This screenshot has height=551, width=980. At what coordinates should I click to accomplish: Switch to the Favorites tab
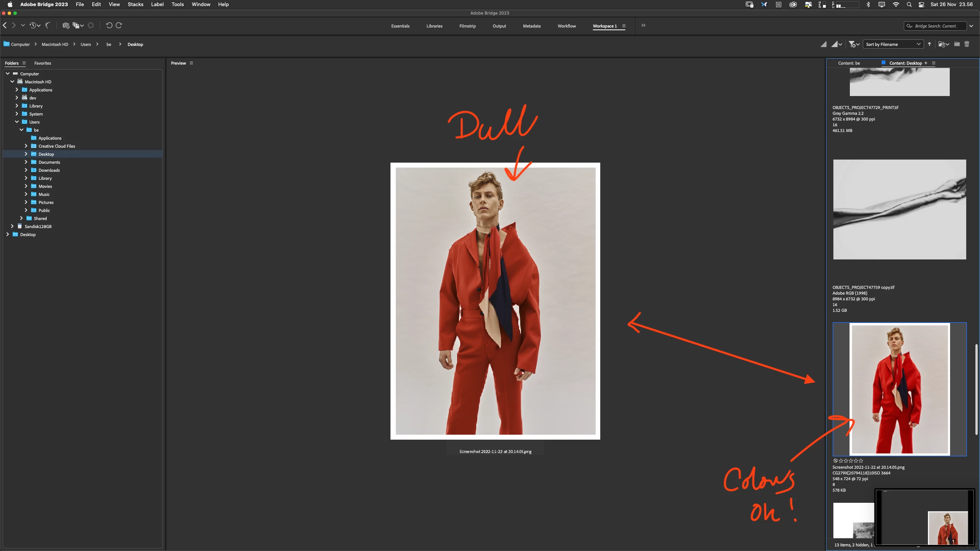(42, 63)
